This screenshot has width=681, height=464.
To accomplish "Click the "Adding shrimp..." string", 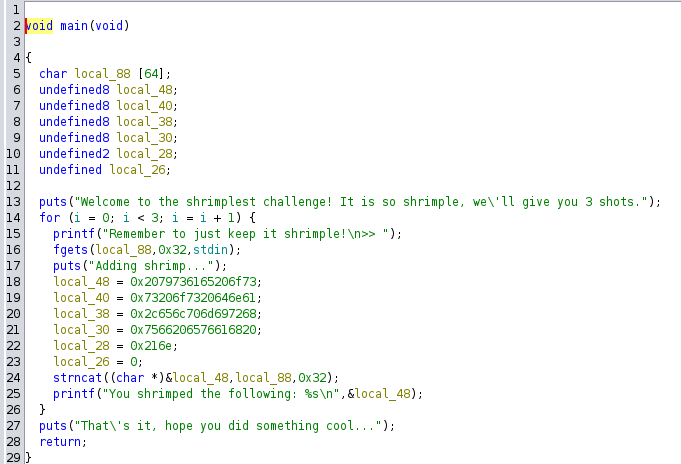I will pyautogui.click(x=152, y=266).
